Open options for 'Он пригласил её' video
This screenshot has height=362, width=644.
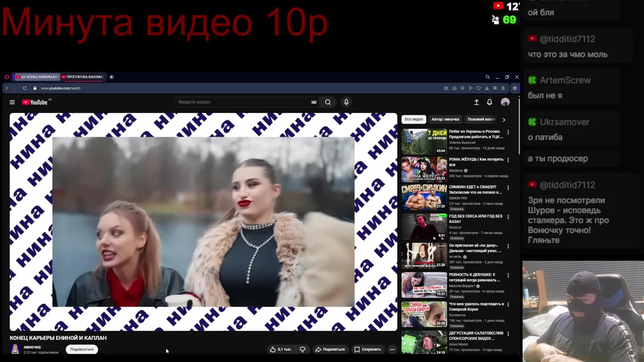[508, 246]
